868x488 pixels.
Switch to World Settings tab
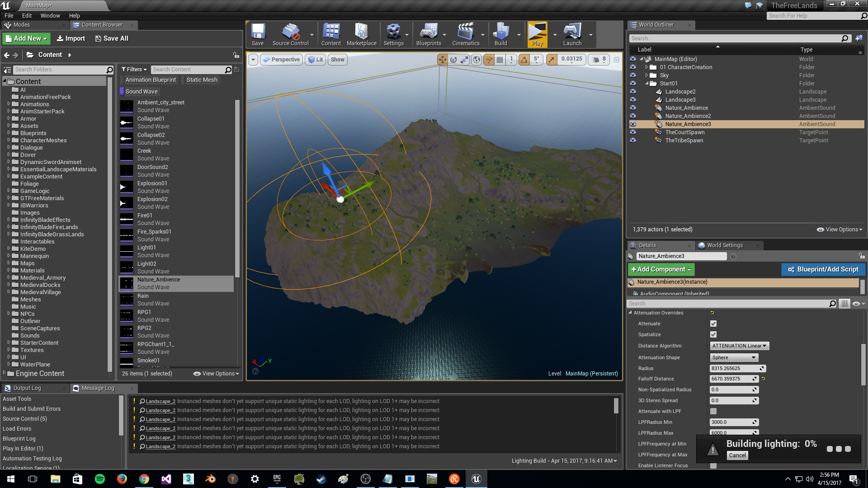725,245
